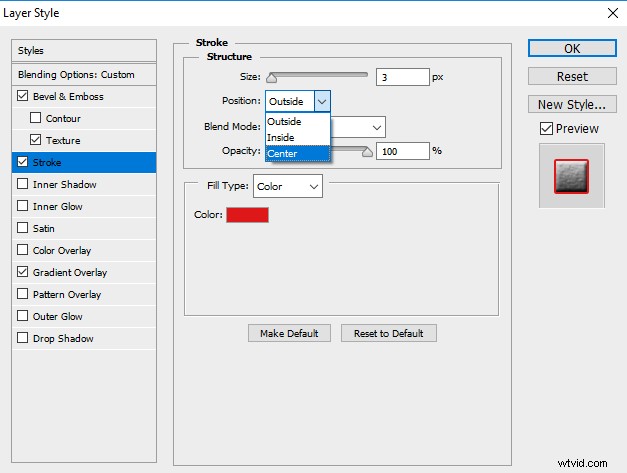Image resolution: width=627 pixels, height=473 pixels.
Task: Open the Fill Type dropdown
Action: point(288,186)
